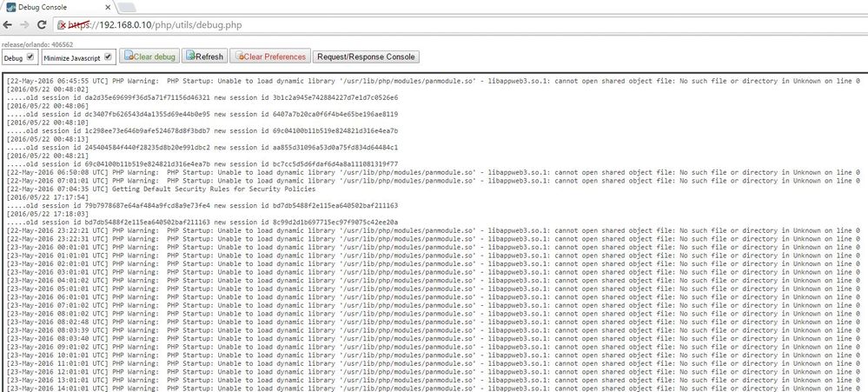This screenshot has width=868, height=392.
Task: Click the log line with old session id dc3407fb626543d4a1355d69e44b0e95
Action: coord(202,114)
